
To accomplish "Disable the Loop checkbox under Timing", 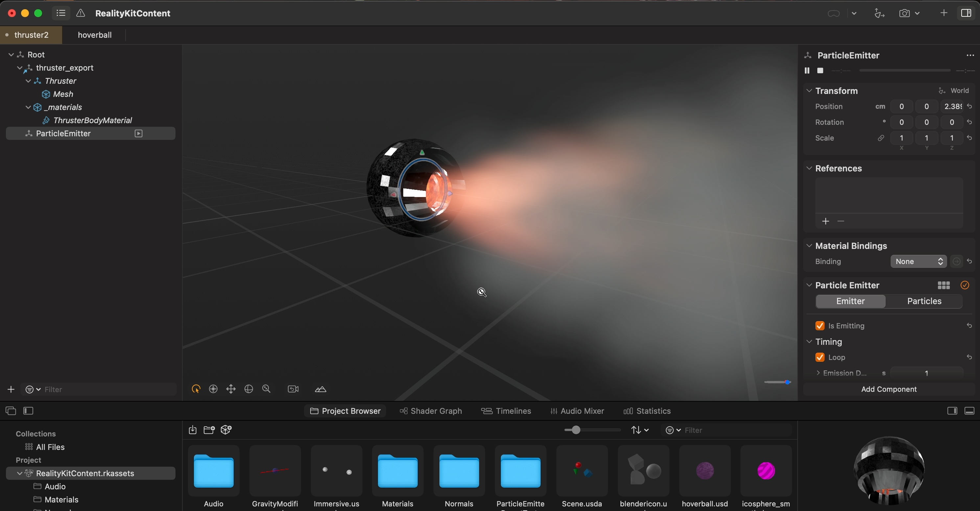I will [820, 357].
